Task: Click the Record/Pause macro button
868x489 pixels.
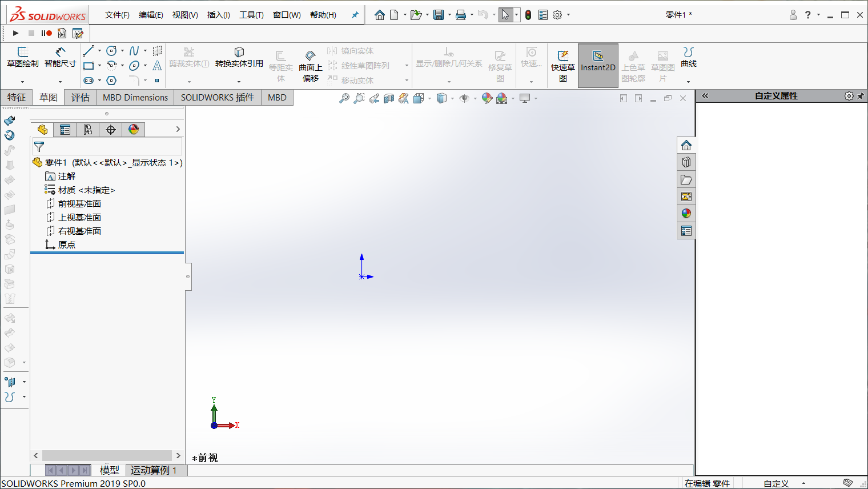Action: pyautogui.click(x=46, y=33)
